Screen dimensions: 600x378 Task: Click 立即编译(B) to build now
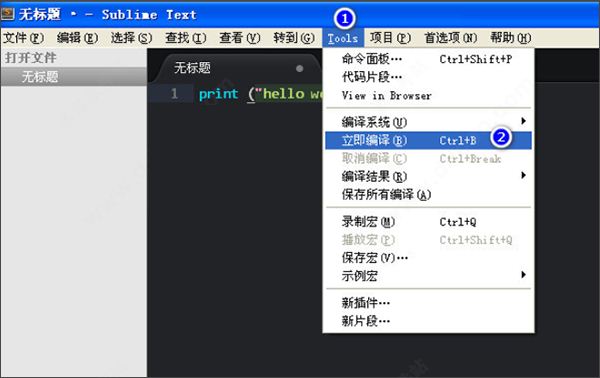point(428,140)
